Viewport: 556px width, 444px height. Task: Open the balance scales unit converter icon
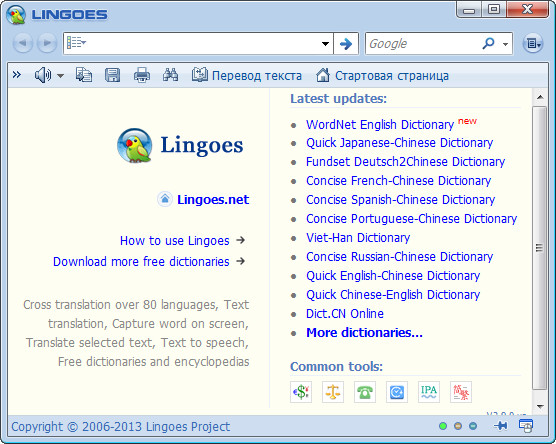(333, 392)
